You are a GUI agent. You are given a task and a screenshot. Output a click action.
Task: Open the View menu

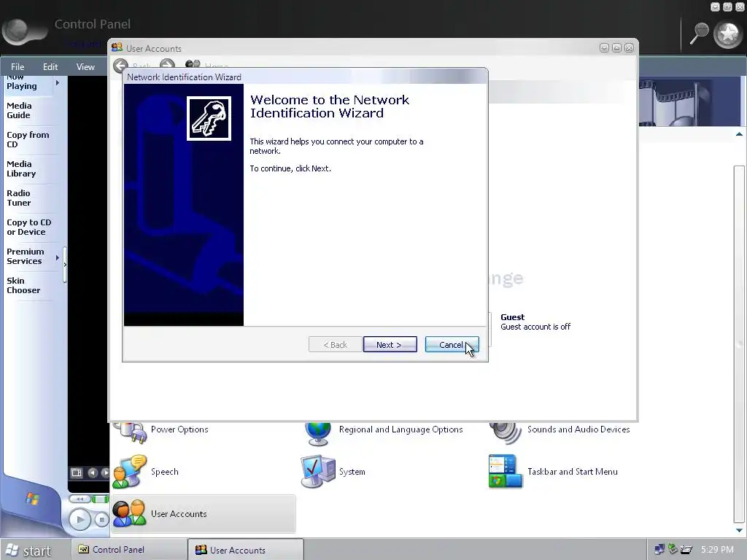85,66
